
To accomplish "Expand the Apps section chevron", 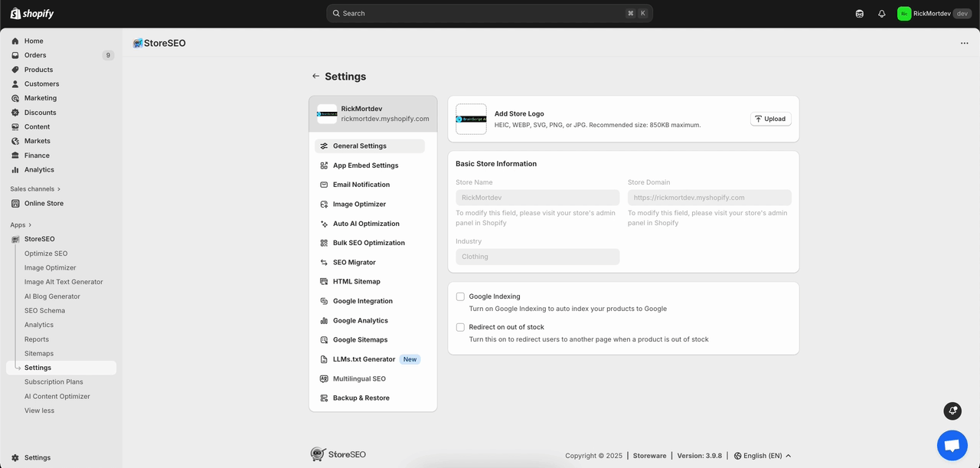I will (31, 225).
